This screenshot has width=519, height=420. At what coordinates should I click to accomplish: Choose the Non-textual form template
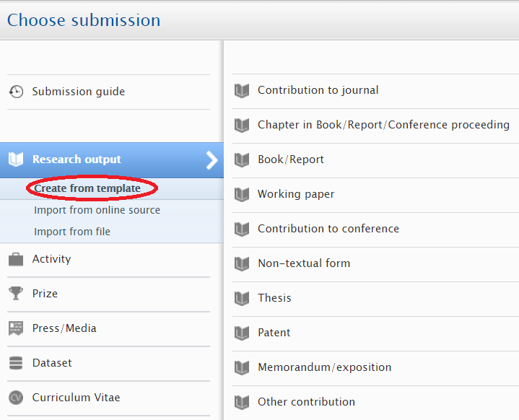tap(304, 263)
